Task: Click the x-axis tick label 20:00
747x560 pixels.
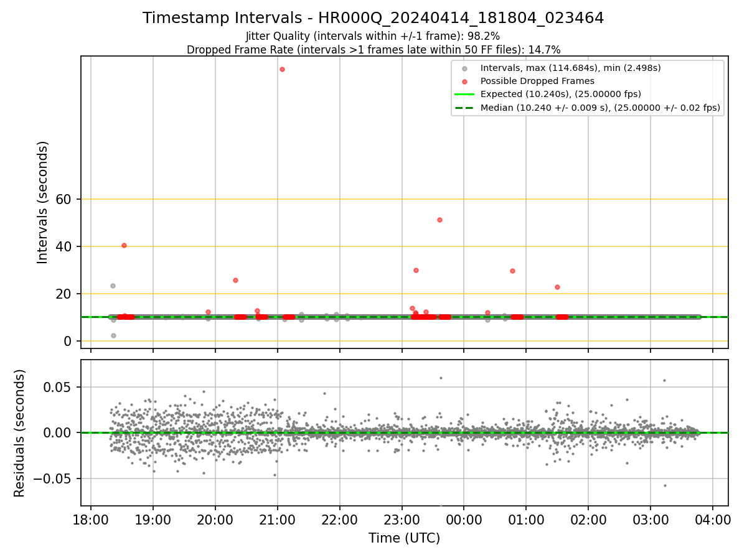Action: click(x=215, y=519)
